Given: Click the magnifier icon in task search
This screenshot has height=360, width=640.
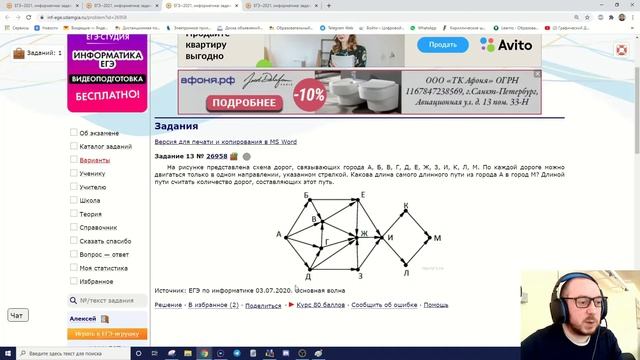Looking at the screenshot, I should pyautogui.click(x=73, y=300).
